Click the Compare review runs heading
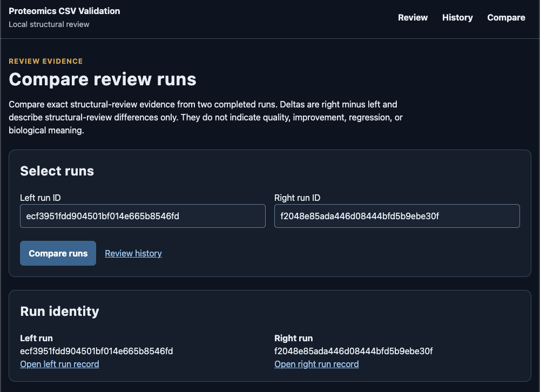Viewport: 540px width, 392px height. 103,79
